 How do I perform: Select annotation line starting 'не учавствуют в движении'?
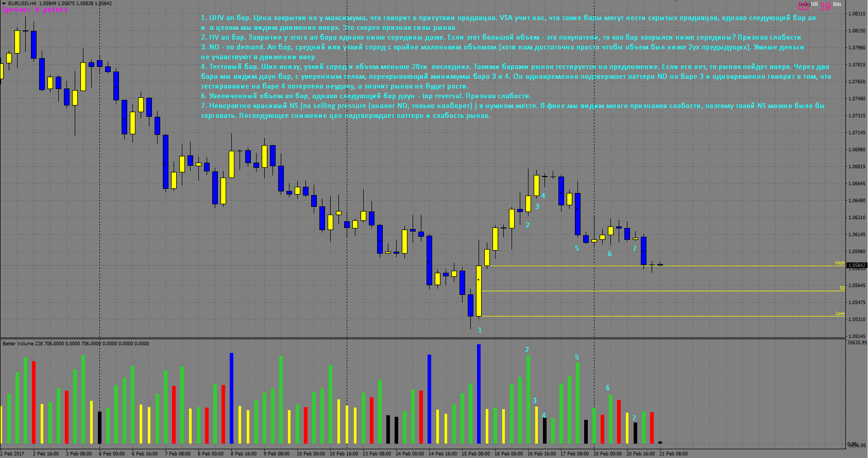pyautogui.click(x=258, y=57)
